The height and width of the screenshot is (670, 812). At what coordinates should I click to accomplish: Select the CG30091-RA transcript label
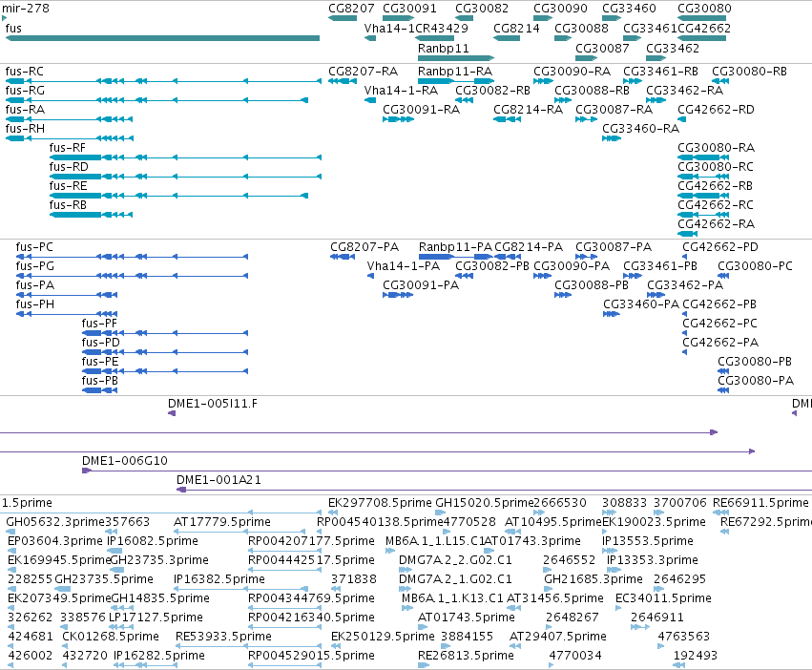421,110
